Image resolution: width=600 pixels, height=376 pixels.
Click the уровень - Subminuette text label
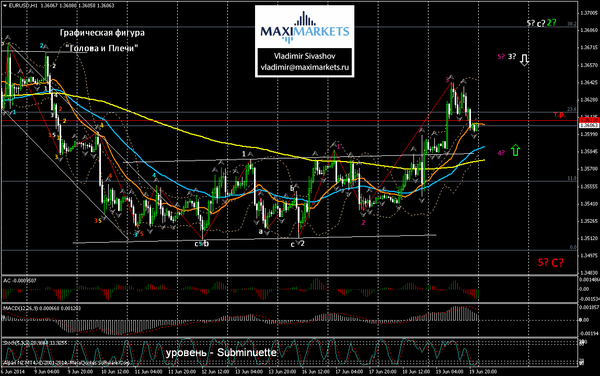tap(221, 353)
